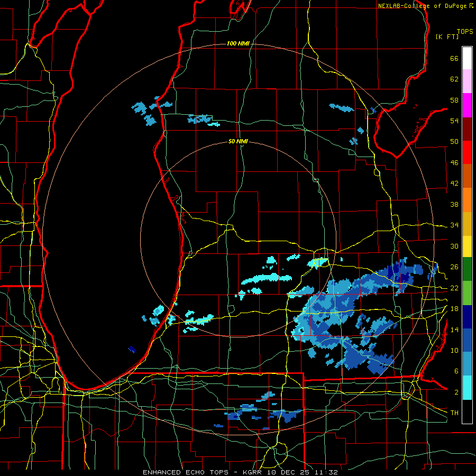The image size is (476, 476).
Task: Click the dark green legend swatch
Action: (467, 269)
